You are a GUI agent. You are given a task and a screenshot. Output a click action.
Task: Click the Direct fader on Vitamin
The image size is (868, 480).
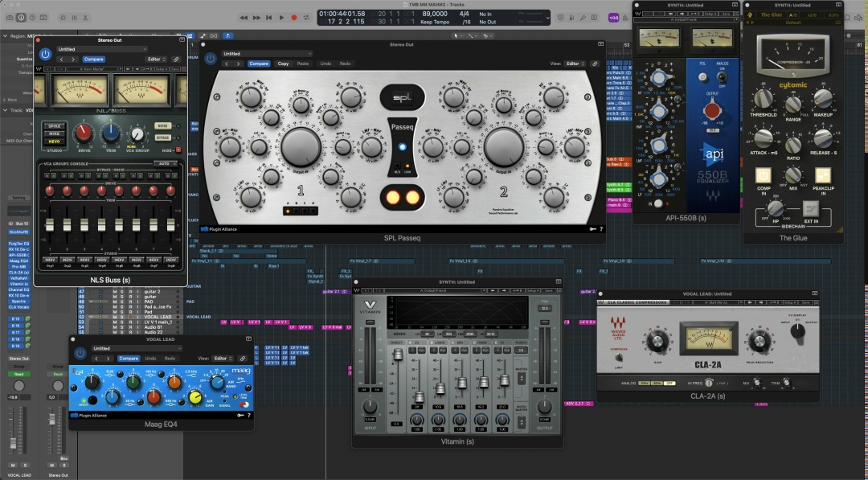[398, 355]
